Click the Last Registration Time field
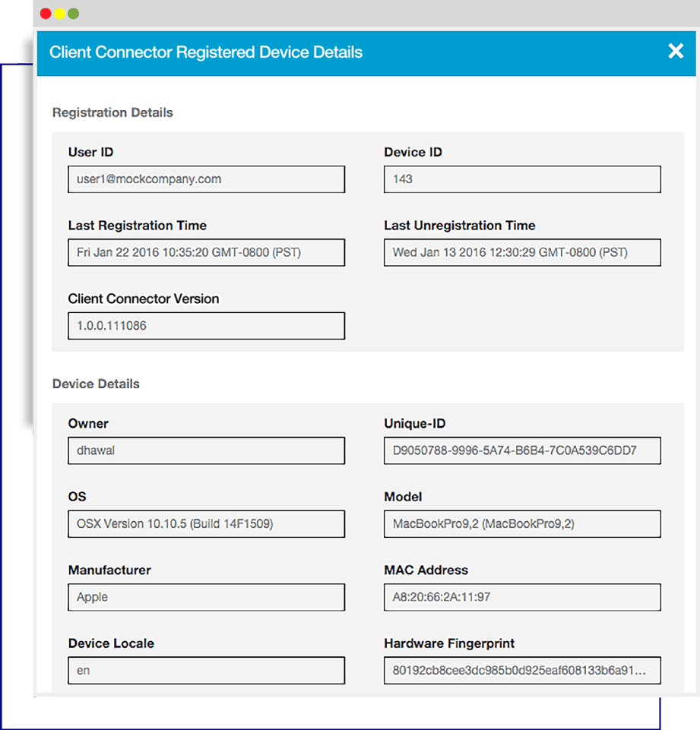The width and height of the screenshot is (700, 730). (x=206, y=252)
